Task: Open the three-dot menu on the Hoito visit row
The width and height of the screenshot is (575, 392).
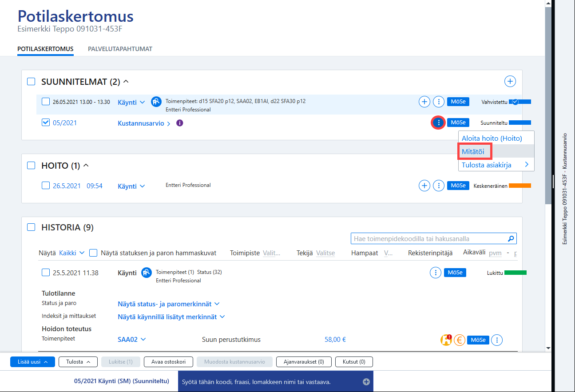Action: 439,186
